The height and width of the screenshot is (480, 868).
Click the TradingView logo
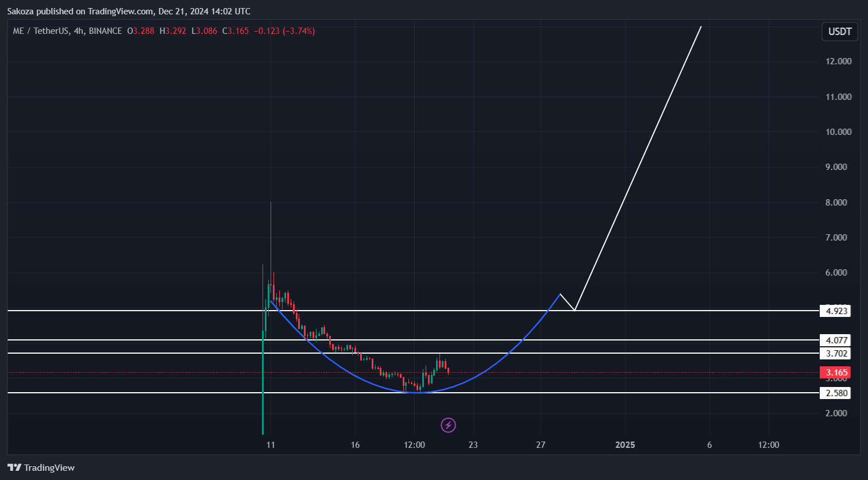(x=41, y=467)
